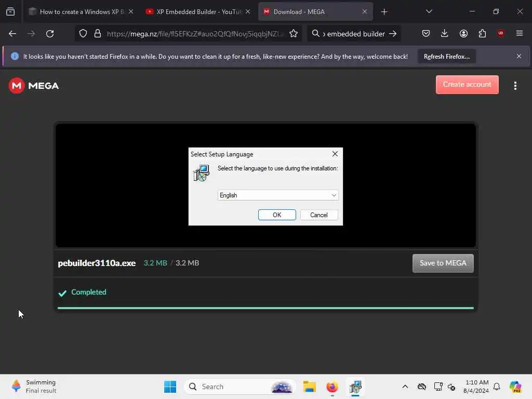Screen dimensions: 532x399
Task: Open the Copilot preview icon
Action: 515,387
